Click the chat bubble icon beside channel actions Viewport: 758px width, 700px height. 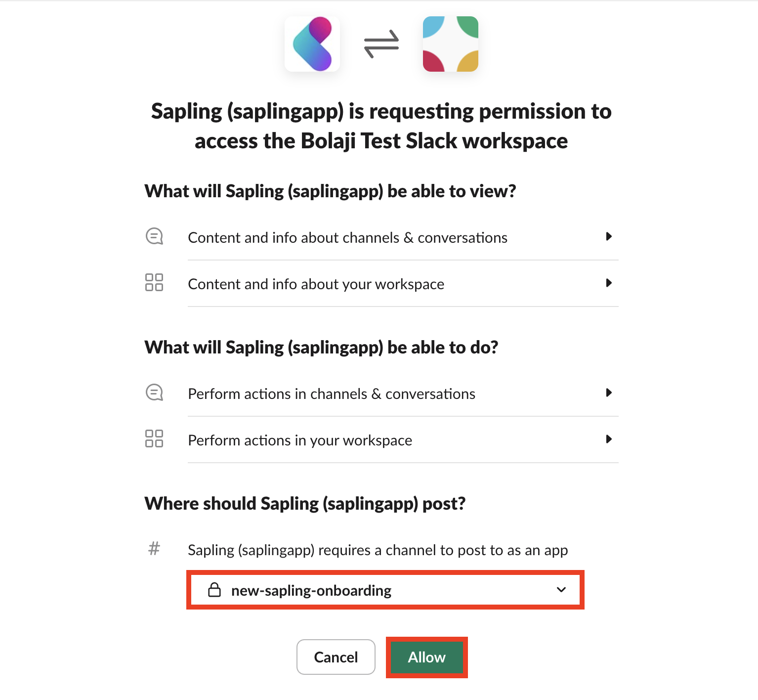coord(154,393)
